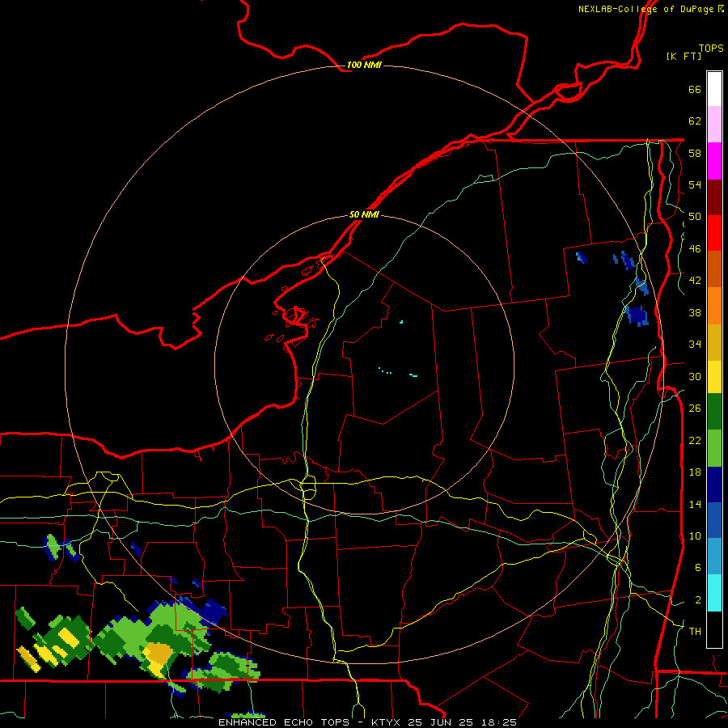Click the black threshold swatch in legend

click(714, 629)
